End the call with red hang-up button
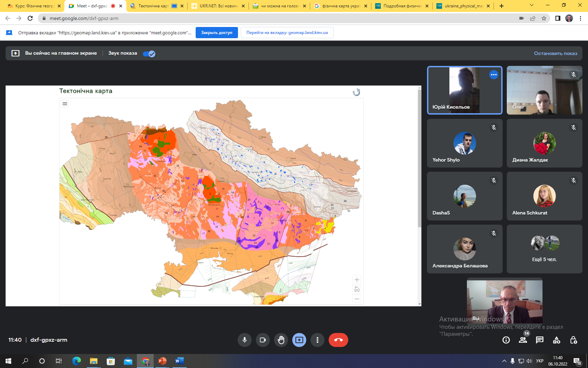 [338, 340]
